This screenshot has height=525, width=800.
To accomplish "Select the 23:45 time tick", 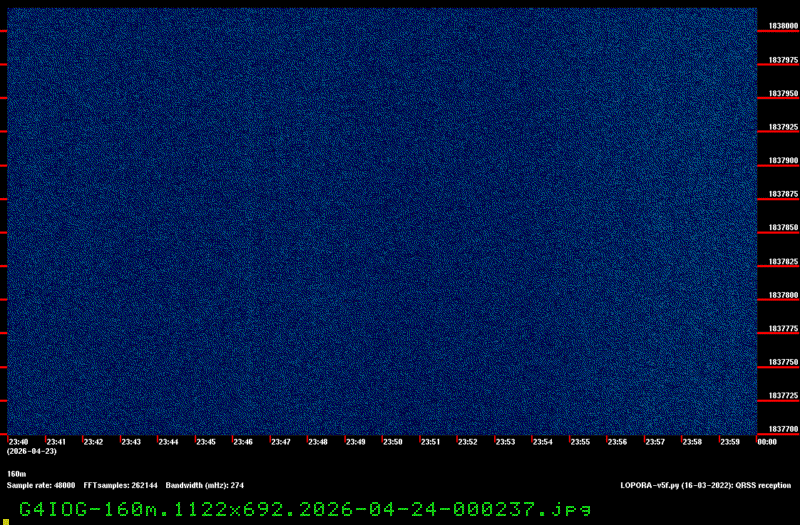I will (206, 441).
